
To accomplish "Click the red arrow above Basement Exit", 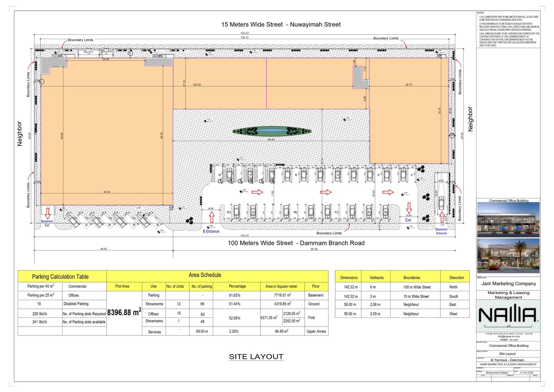I will click(x=48, y=213).
